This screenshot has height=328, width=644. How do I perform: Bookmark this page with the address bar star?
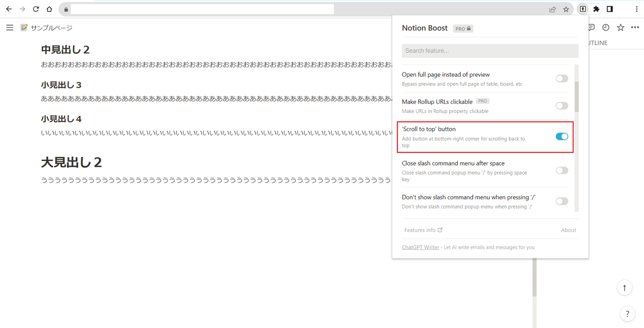pos(566,9)
